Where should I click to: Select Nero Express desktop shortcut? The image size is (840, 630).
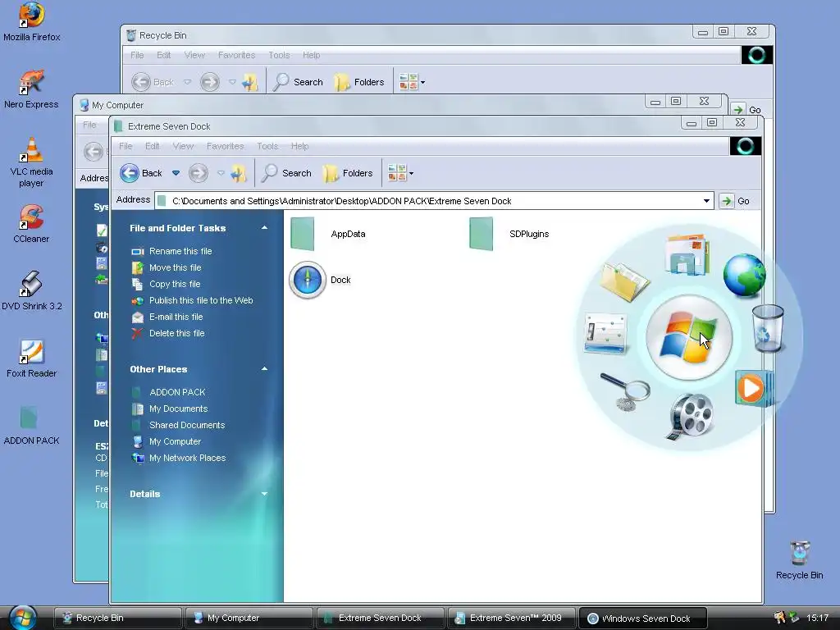(x=32, y=89)
